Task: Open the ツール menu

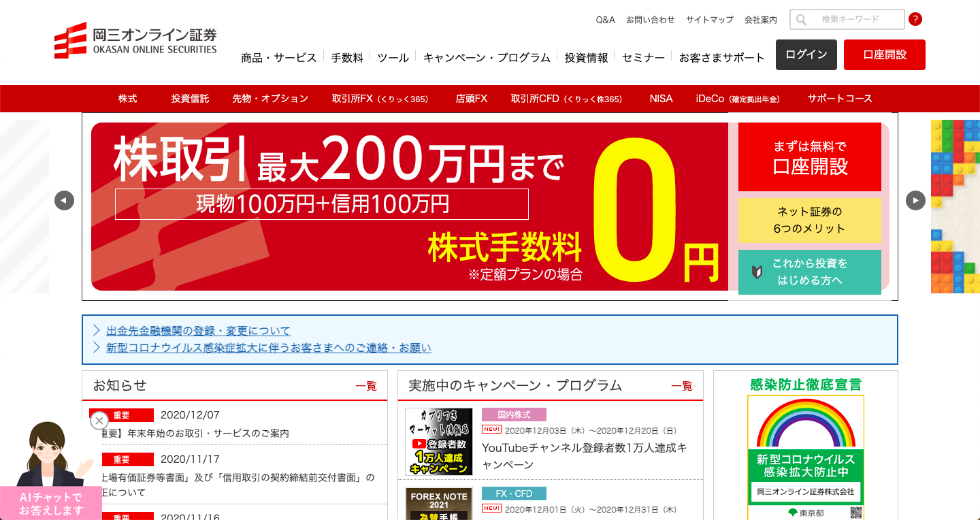Action: coord(393,57)
